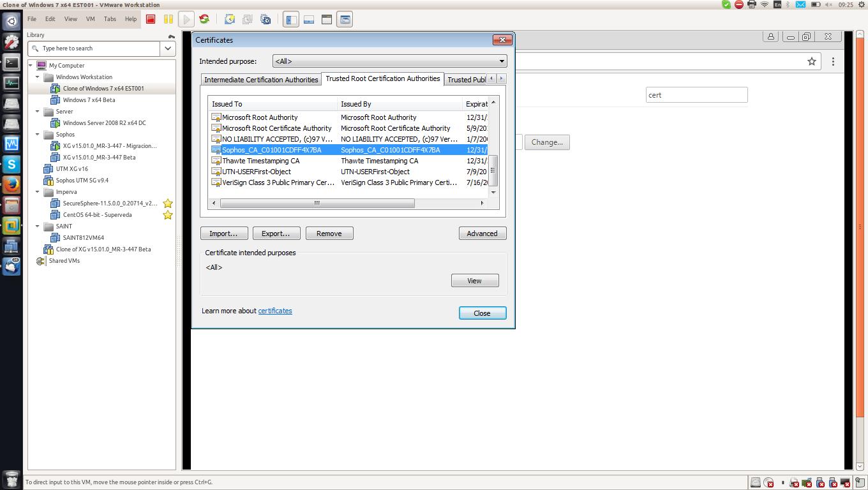Collapse the Sophos folder
Screen dimensions: 868x490
[38, 135]
